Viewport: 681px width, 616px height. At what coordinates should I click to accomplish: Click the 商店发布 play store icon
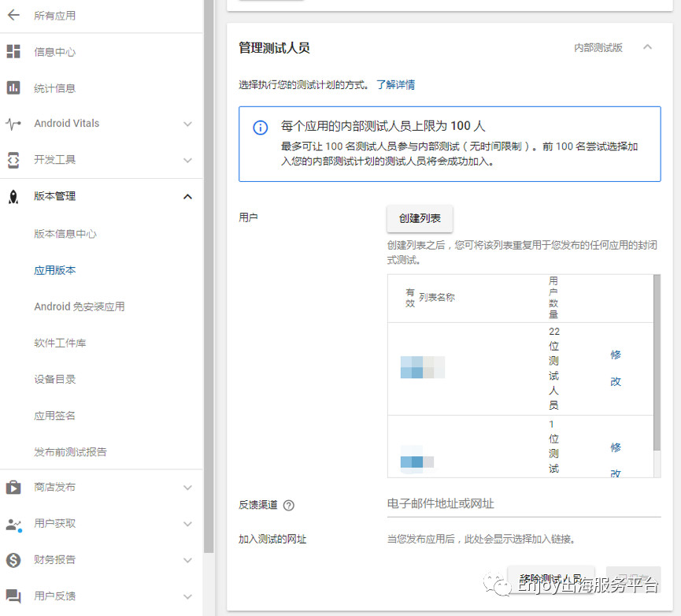(x=13, y=487)
